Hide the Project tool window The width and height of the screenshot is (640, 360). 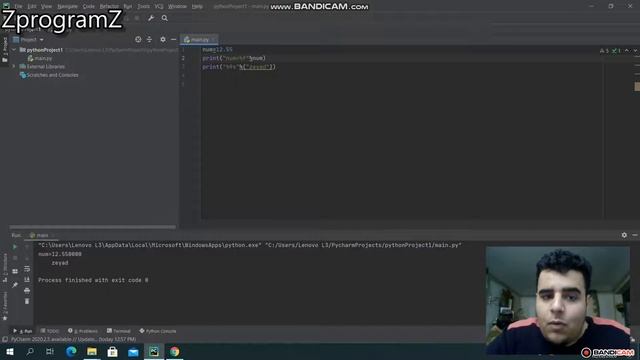point(173,39)
